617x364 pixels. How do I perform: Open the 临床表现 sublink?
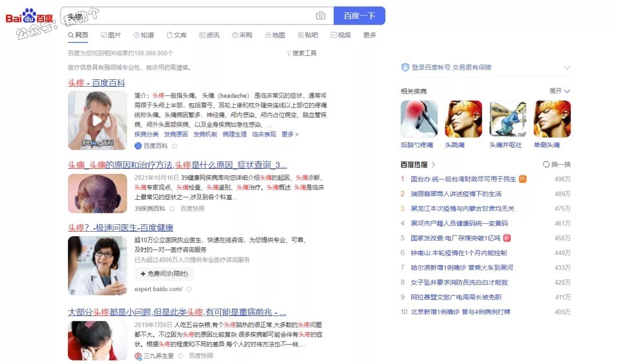coord(264,135)
